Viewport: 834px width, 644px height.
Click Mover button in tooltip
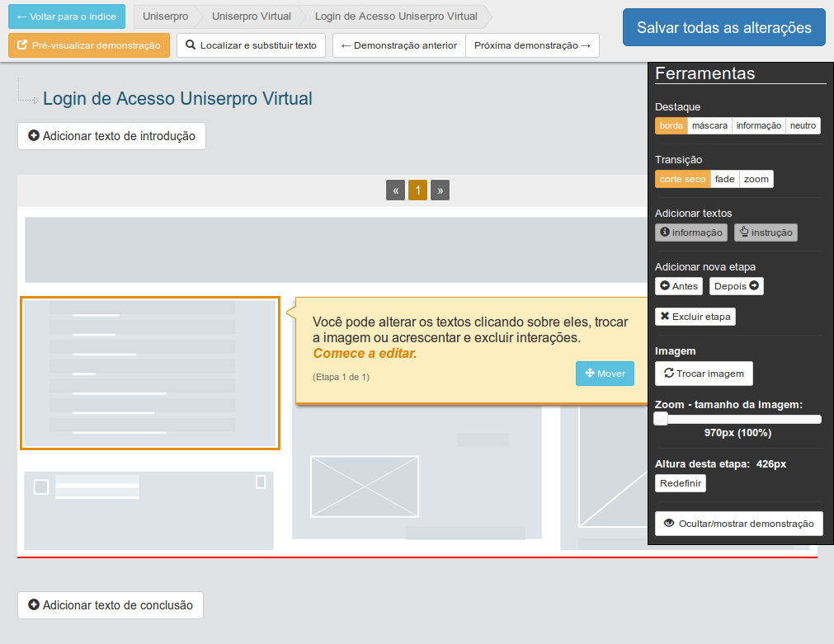pyautogui.click(x=605, y=374)
